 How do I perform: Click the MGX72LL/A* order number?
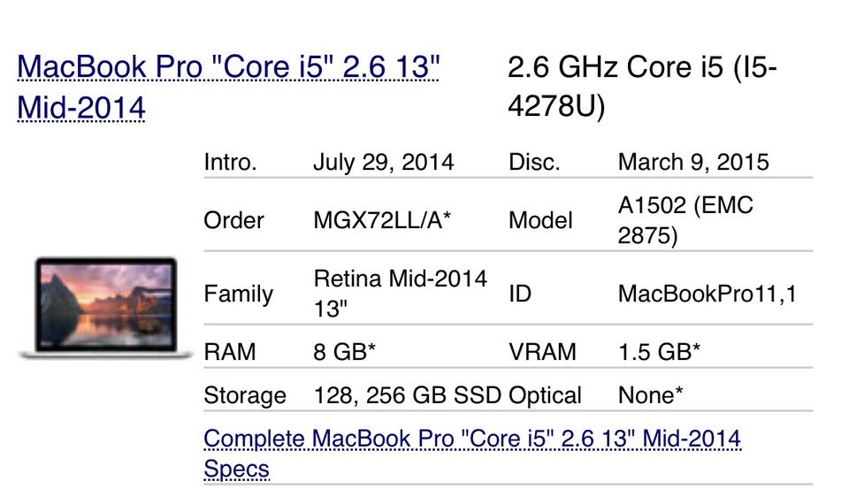point(382,220)
